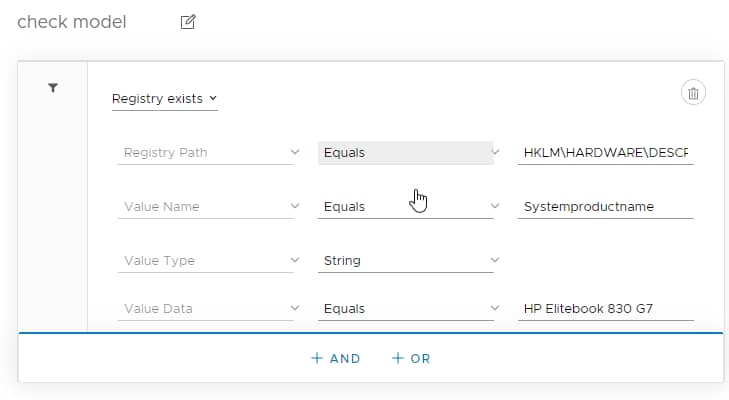The image size is (729, 400).
Task: Click the HP Elitebook 830 G7 field
Action: coord(605,309)
